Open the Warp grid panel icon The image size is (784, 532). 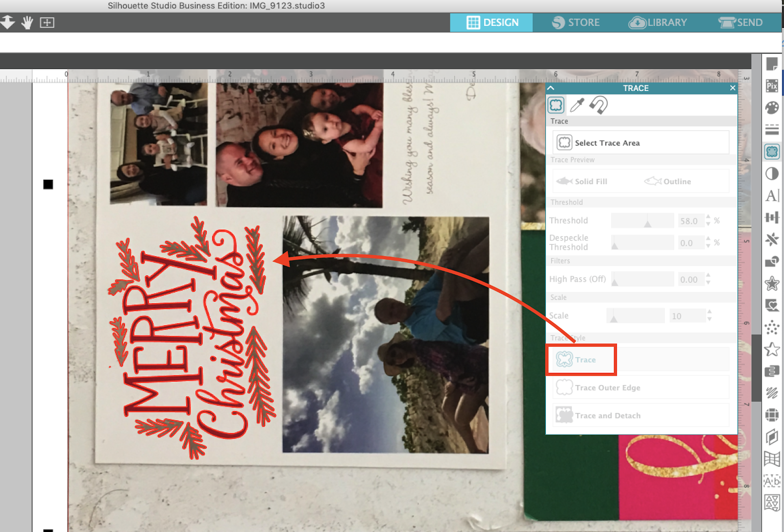pos(772,459)
